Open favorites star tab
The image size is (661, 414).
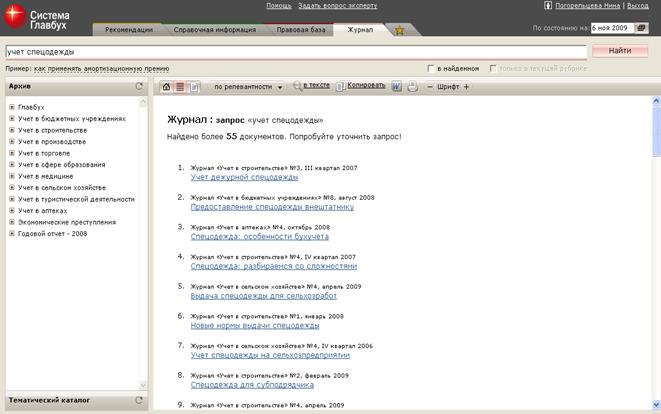tap(399, 30)
